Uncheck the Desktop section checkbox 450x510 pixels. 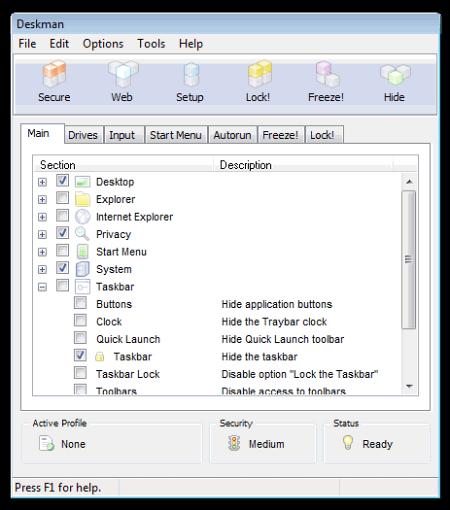tap(62, 181)
